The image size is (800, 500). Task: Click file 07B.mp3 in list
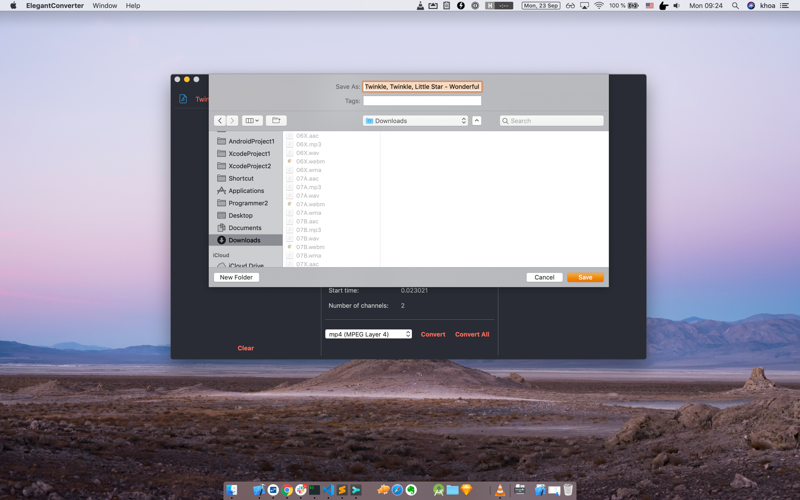pyautogui.click(x=308, y=230)
